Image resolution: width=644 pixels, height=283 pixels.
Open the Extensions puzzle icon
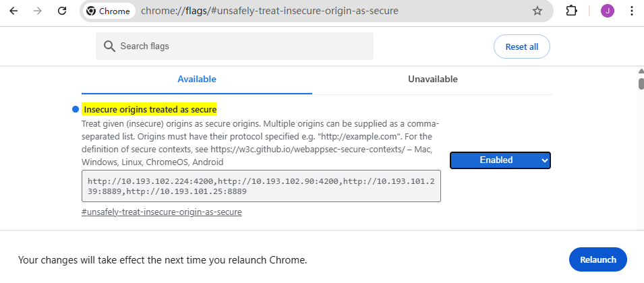571,11
